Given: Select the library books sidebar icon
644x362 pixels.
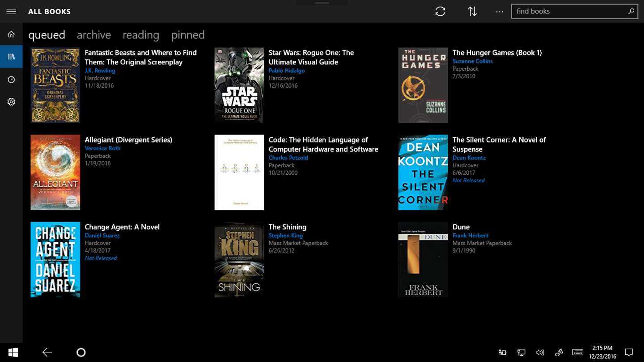Looking at the screenshot, I should (x=11, y=57).
